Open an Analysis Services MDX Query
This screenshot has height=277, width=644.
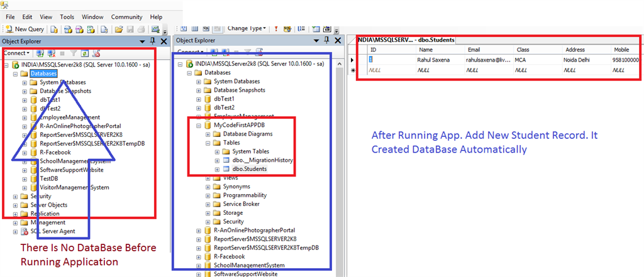click(68, 29)
